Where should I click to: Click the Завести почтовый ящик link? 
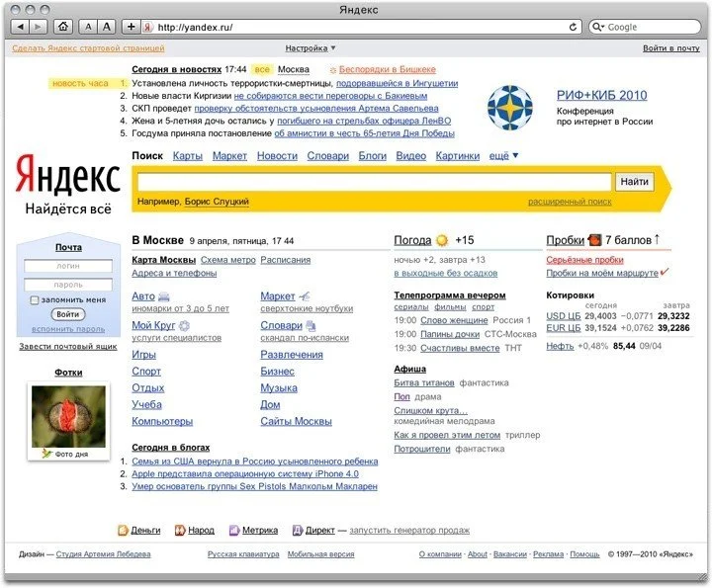[x=68, y=347]
